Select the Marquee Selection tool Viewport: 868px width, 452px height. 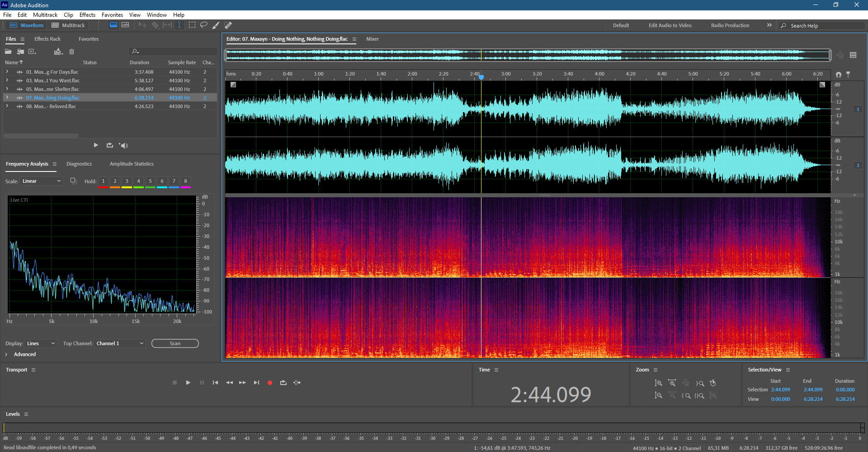tap(192, 25)
